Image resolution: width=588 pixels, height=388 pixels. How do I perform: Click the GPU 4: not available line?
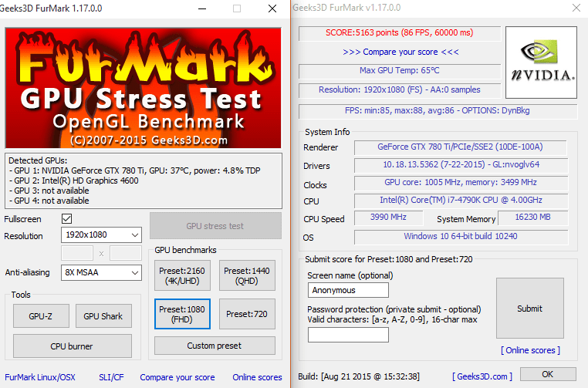(49, 201)
